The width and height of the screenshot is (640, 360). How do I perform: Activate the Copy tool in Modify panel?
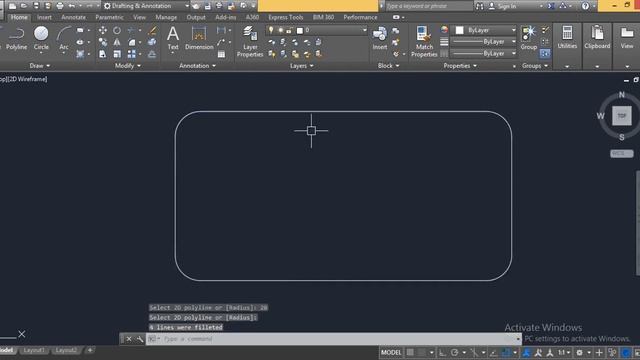coord(102,42)
